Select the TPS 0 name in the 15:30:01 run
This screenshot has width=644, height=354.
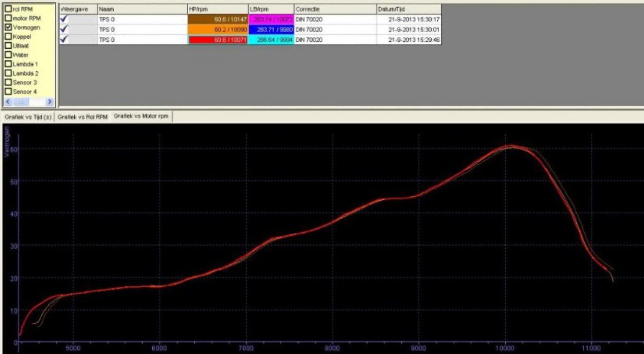107,29
